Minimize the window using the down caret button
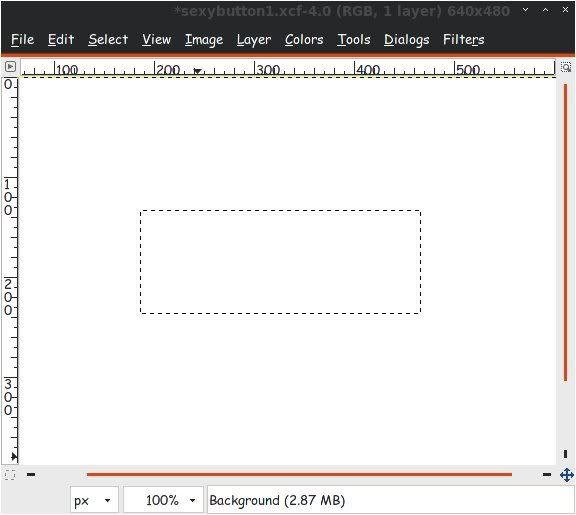576x515 pixels. pyautogui.click(x=526, y=10)
